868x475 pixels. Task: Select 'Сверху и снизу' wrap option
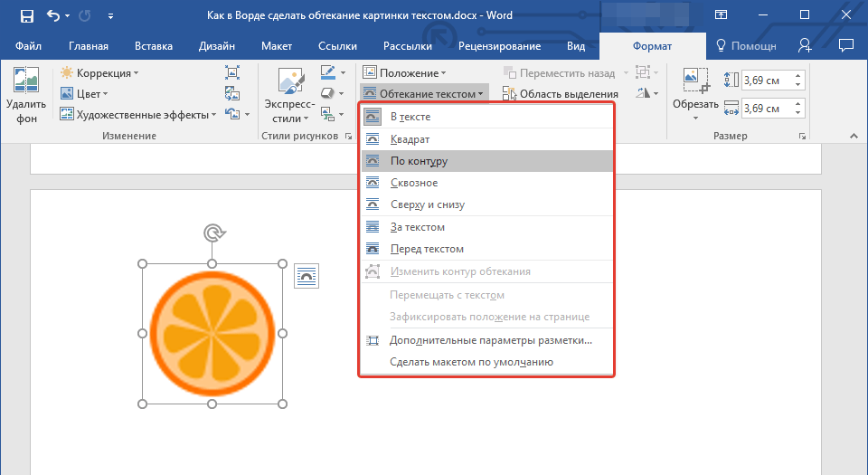click(427, 204)
